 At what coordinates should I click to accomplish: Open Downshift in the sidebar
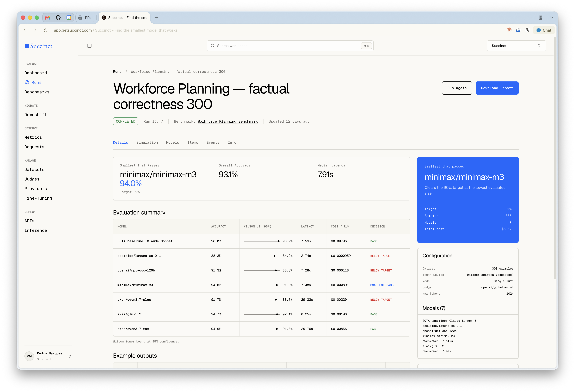point(36,115)
